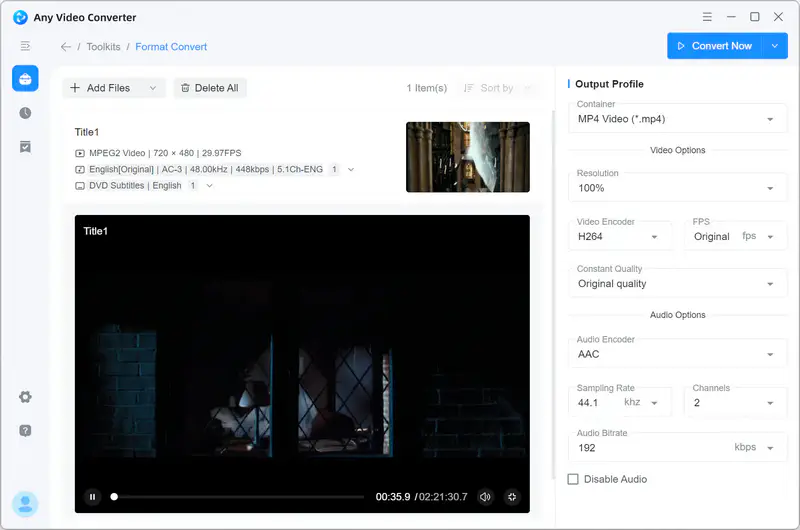Maximize the application window
The height and width of the screenshot is (530, 800).
point(755,17)
